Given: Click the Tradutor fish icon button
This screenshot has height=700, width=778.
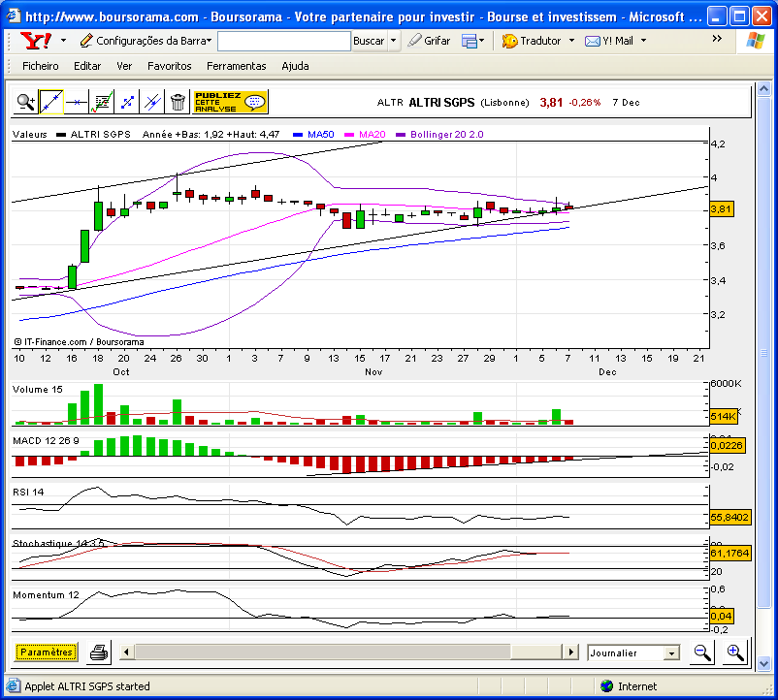Looking at the screenshot, I should (x=532, y=41).
